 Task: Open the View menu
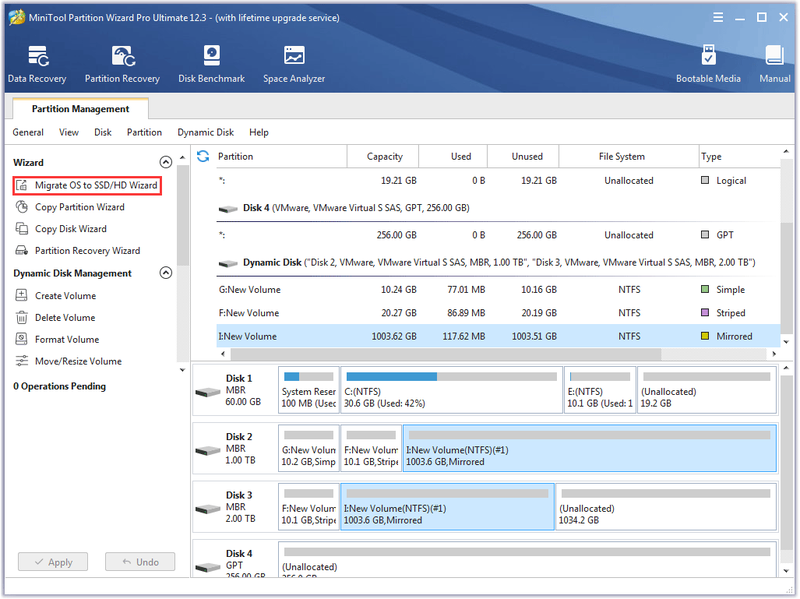tap(69, 132)
